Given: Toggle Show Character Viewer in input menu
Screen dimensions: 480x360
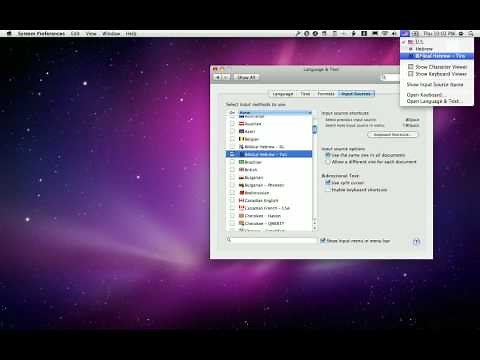Looking at the screenshot, I should pyautogui.click(x=438, y=67).
